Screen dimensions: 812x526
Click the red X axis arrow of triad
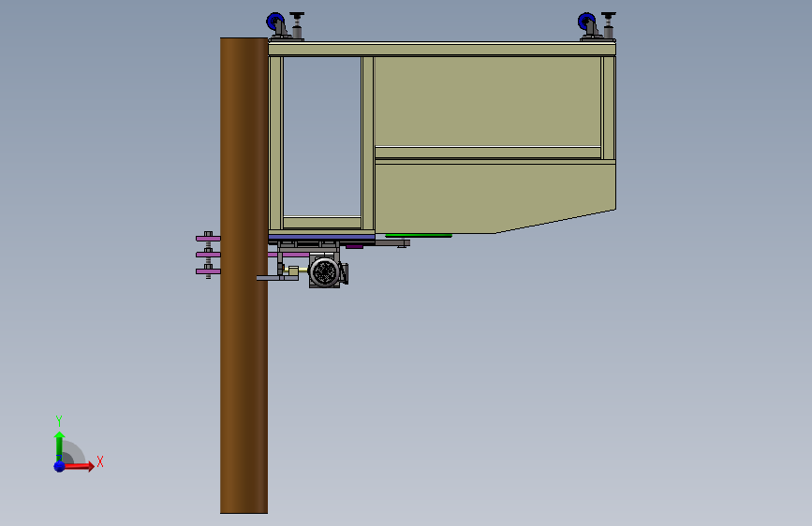point(81,466)
